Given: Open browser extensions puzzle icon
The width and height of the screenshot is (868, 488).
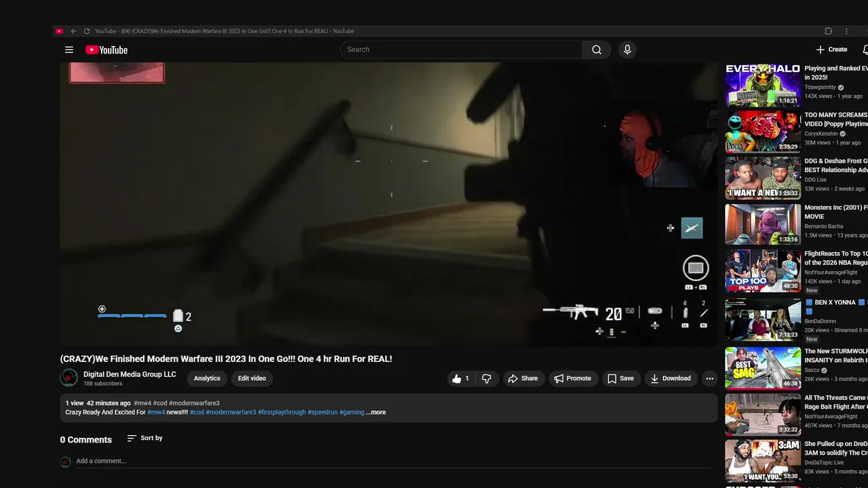Looking at the screenshot, I should [828, 31].
